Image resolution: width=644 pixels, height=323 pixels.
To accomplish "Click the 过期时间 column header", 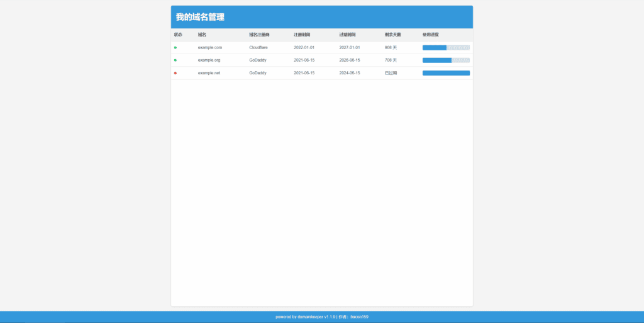I will coord(347,35).
